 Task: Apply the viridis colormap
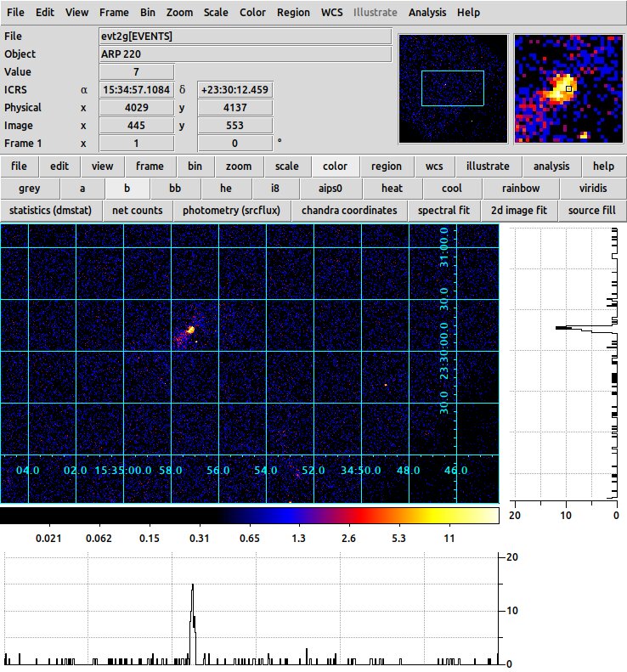[x=593, y=189]
